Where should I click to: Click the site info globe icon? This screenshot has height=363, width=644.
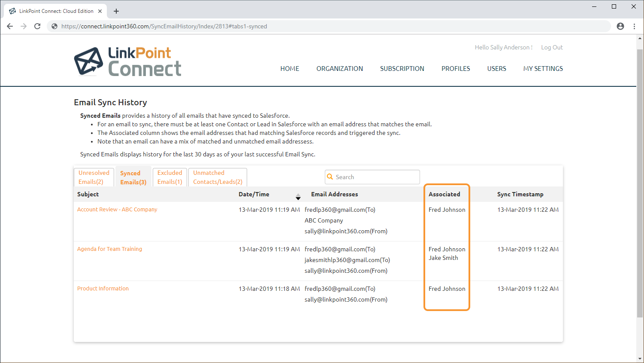click(x=54, y=26)
